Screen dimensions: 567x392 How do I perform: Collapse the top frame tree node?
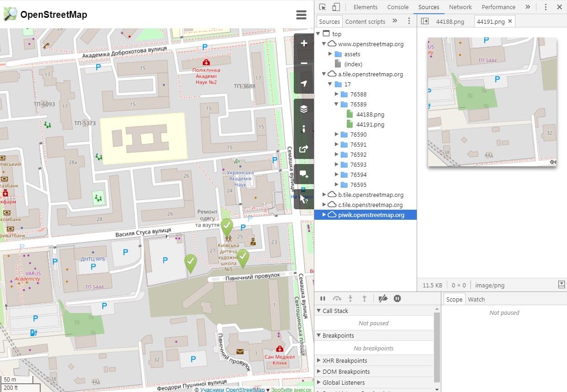coord(318,34)
